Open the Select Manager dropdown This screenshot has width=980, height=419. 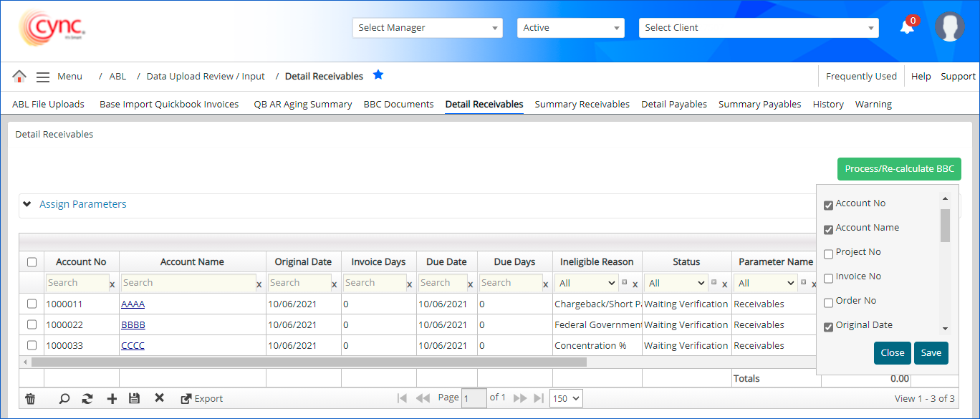coord(428,28)
